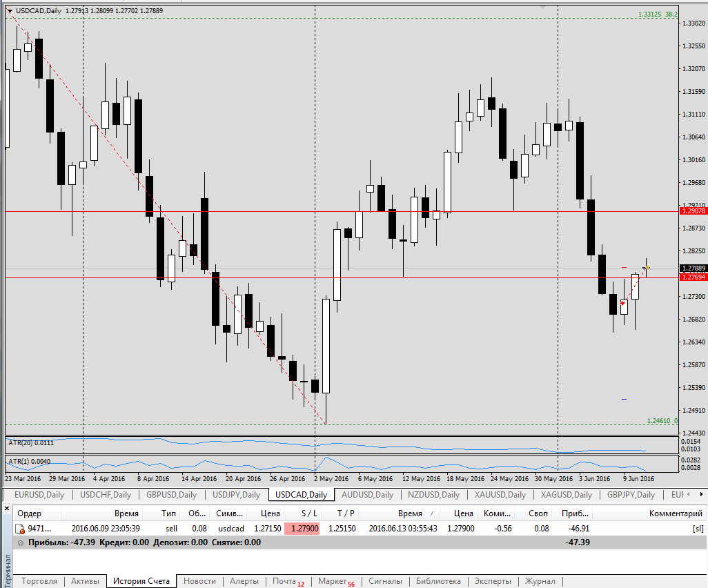Switch to the NZDUSD,Daily chart tab
The width and height of the screenshot is (708, 588).
pyautogui.click(x=433, y=495)
